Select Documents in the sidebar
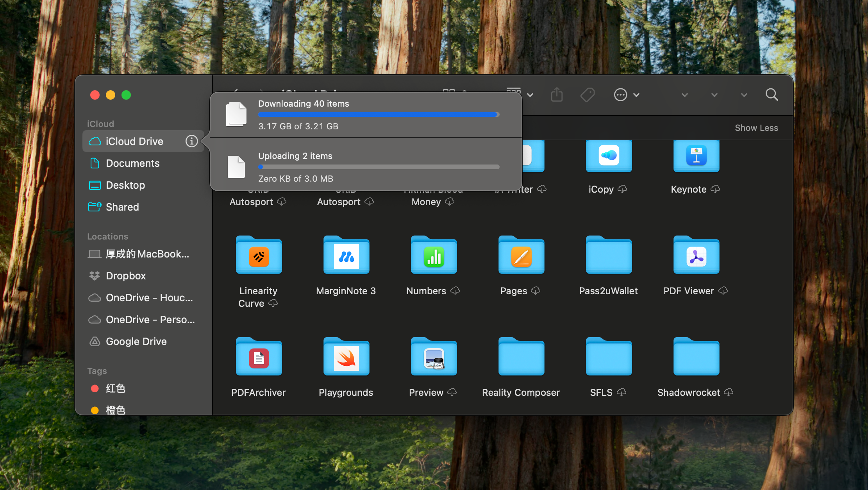 [132, 163]
